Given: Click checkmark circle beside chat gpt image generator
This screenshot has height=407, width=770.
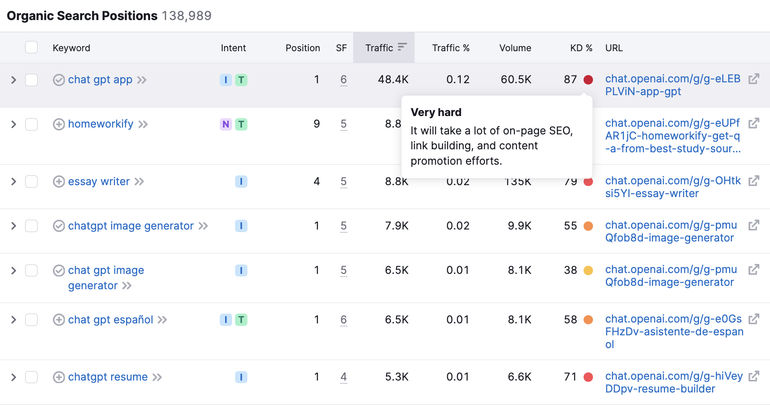Looking at the screenshot, I should click(58, 271).
